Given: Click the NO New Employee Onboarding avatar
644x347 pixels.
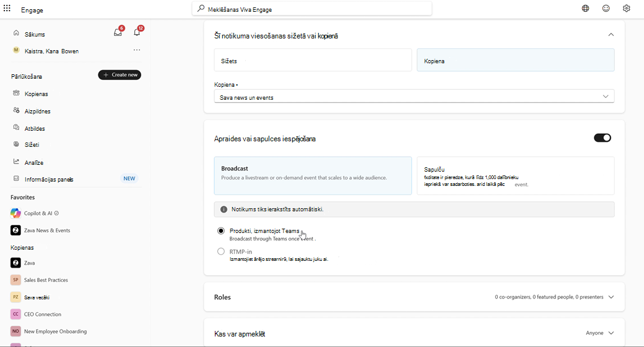Looking at the screenshot, I should [15, 331].
